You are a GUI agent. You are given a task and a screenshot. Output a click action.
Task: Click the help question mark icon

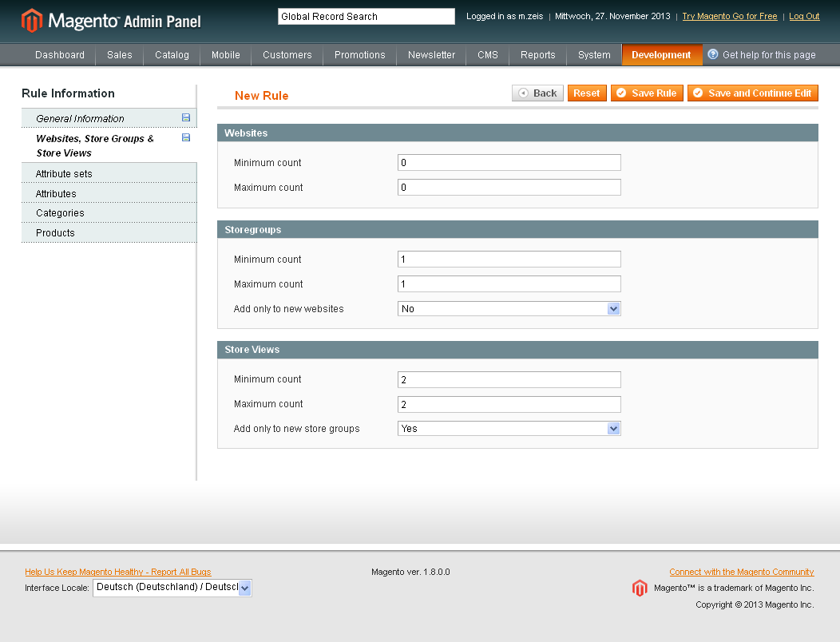tap(712, 54)
